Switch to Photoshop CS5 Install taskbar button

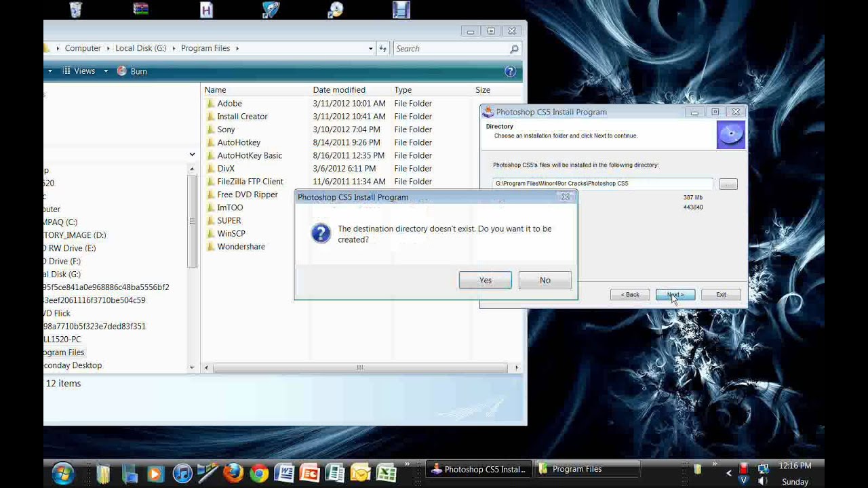click(480, 469)
